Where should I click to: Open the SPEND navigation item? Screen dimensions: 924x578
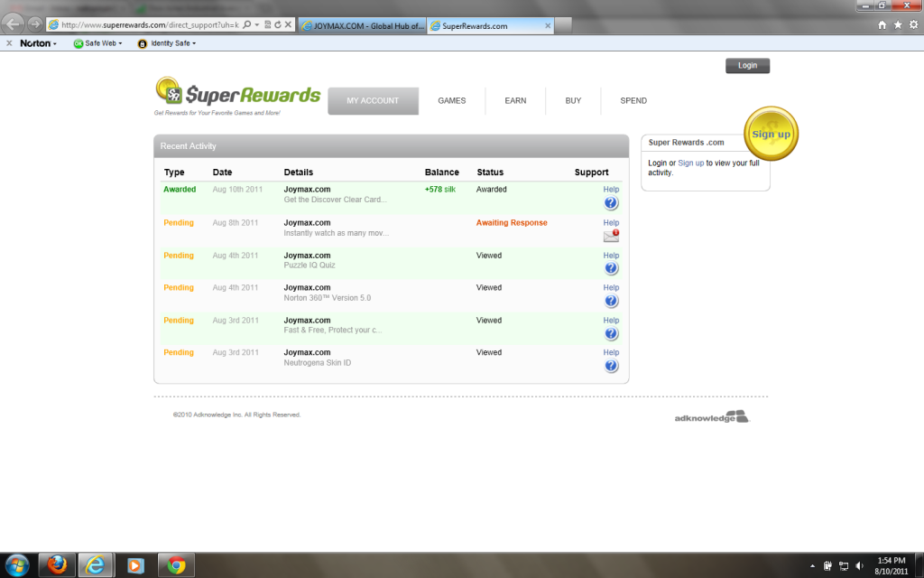point(633,101)
